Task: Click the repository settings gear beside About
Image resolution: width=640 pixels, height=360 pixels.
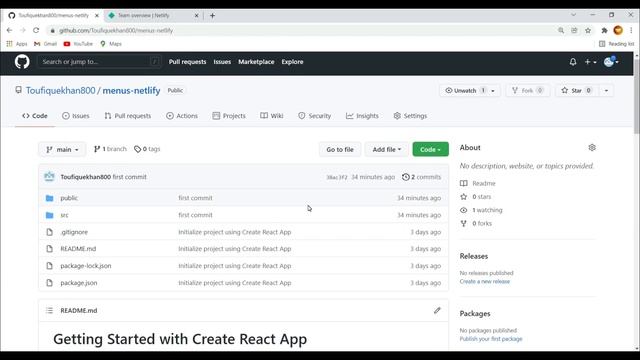Action: (x=592, y=147)
